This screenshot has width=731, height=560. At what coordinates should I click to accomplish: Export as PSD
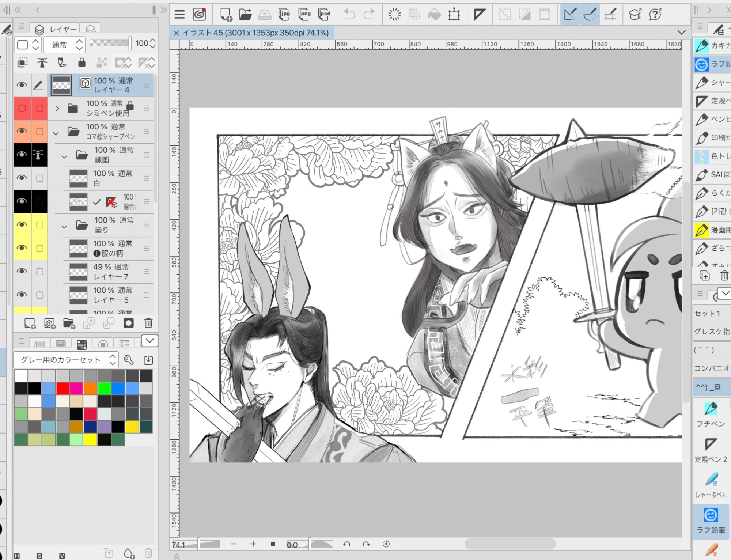point(324,14)
